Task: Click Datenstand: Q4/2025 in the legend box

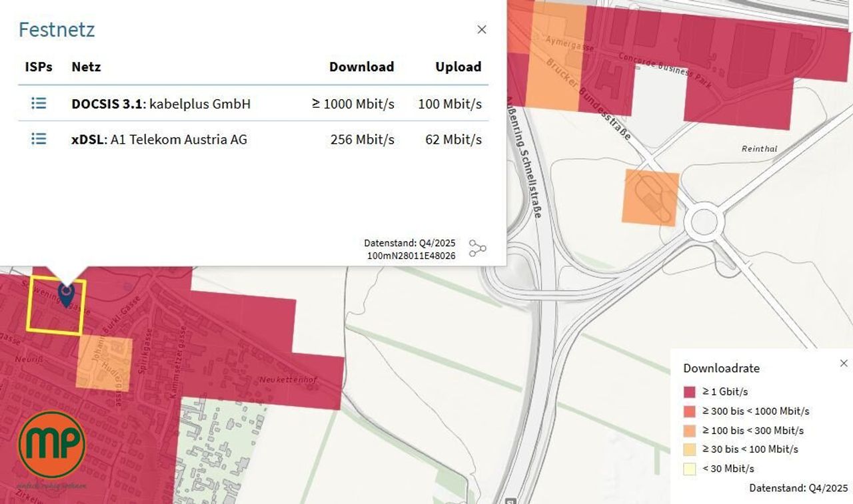Action: click(x=798, y=488)
